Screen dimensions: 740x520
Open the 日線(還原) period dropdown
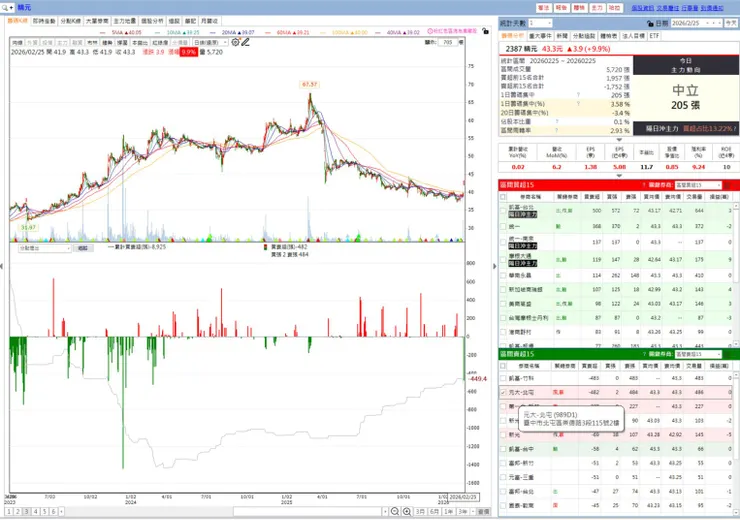(x=210, y=42)
